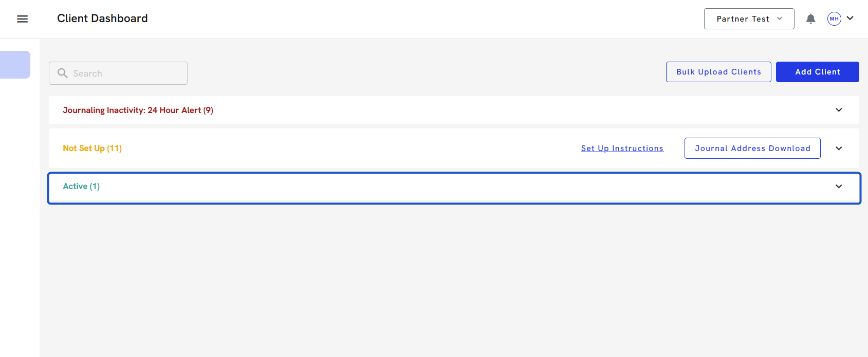Open the hamburger navigation menu
The image size is (868, 357).
(22, 19)
